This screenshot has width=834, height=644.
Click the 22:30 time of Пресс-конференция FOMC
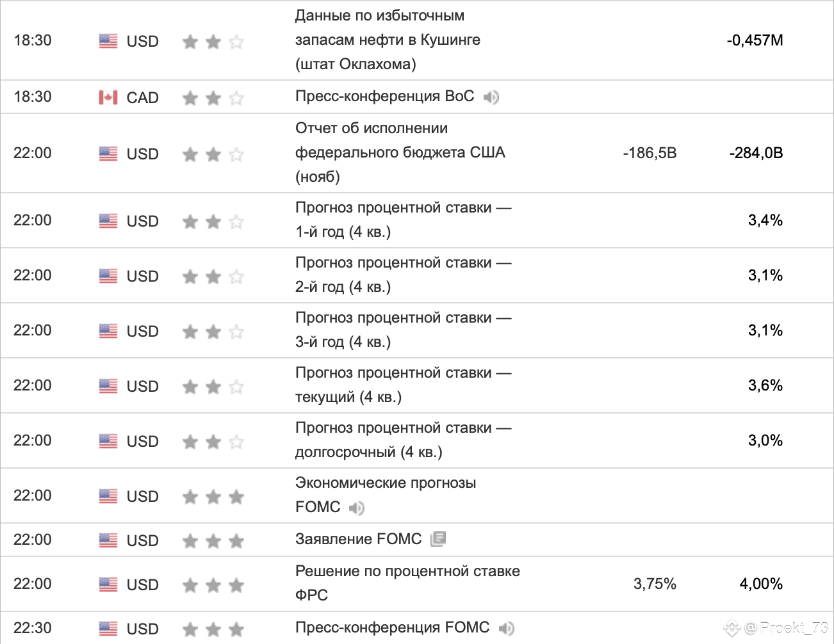33,628
